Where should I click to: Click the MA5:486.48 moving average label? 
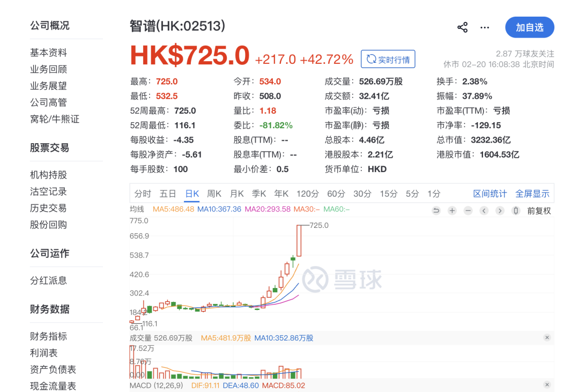(x=173, y=209)
